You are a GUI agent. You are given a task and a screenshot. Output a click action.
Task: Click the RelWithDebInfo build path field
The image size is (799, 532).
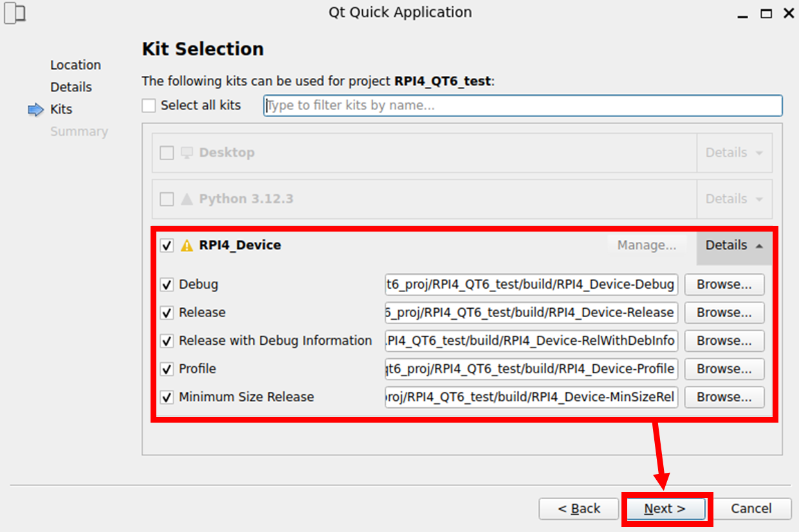tap(531, 341)
